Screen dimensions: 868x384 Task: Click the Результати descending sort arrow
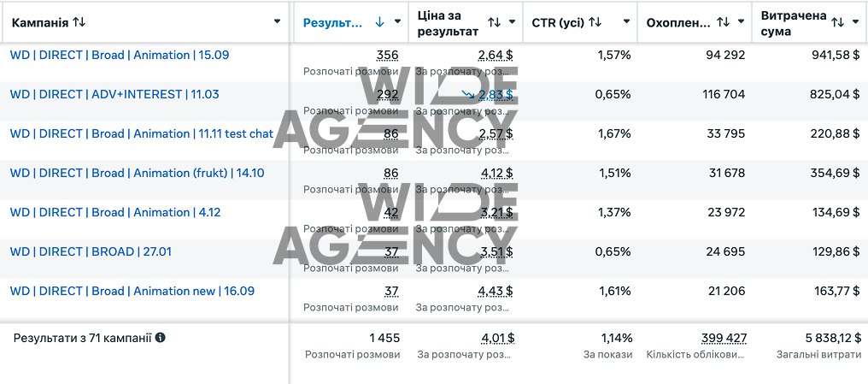(379, 22)
